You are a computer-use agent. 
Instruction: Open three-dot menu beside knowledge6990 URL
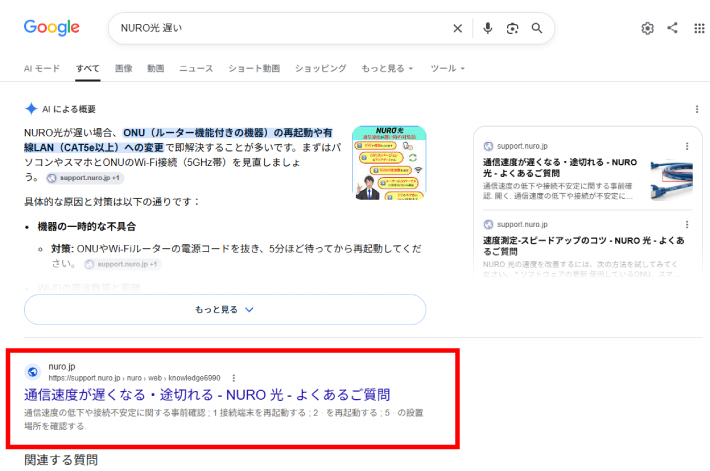(x=234, y=378)
